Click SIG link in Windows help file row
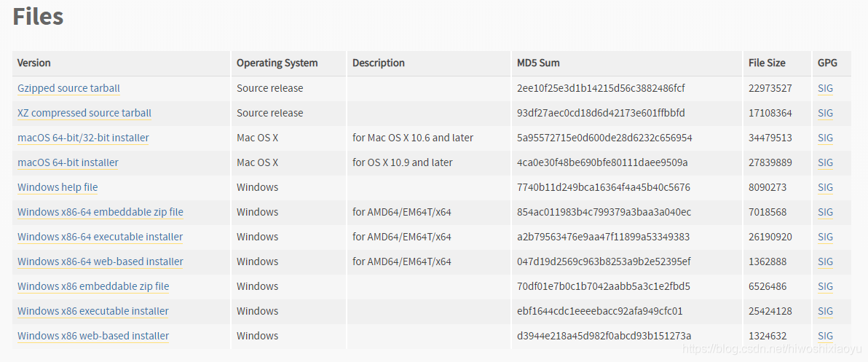The width and height of the screenshot is (868, 362). tap(825, 187)
